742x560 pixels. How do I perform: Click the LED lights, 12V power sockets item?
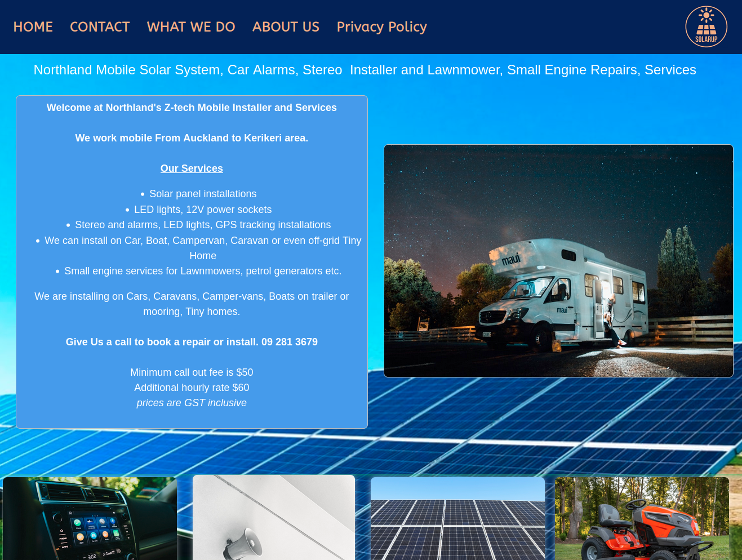click(x=202, y=210)
